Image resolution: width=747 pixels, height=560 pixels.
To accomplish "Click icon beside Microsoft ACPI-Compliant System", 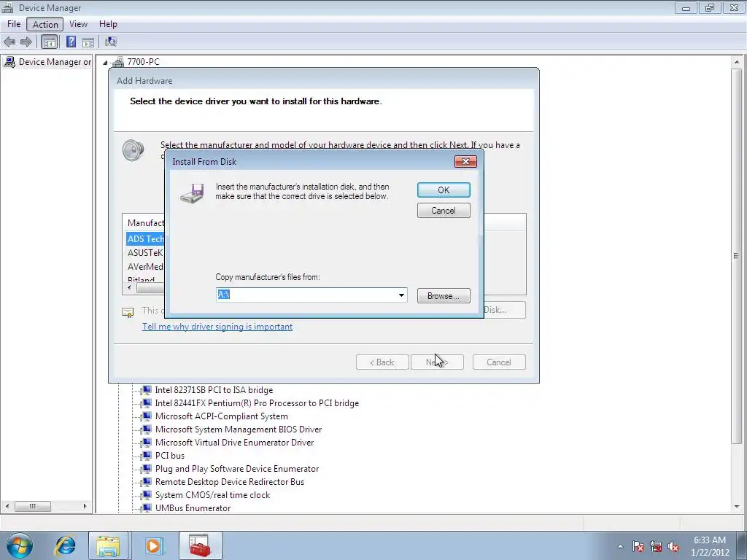I will click(147, 416).
